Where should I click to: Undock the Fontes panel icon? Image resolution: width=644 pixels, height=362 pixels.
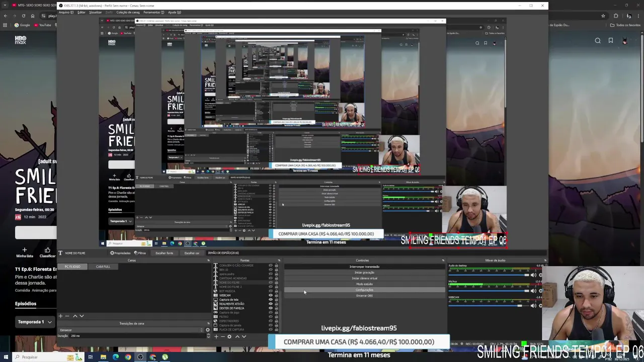tap(280, 260)
